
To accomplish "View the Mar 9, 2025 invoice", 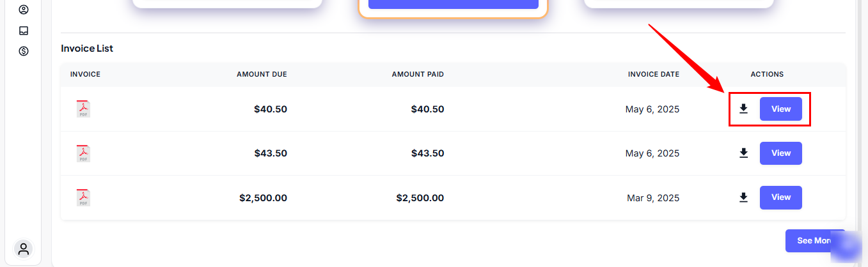I will point(780,198).
